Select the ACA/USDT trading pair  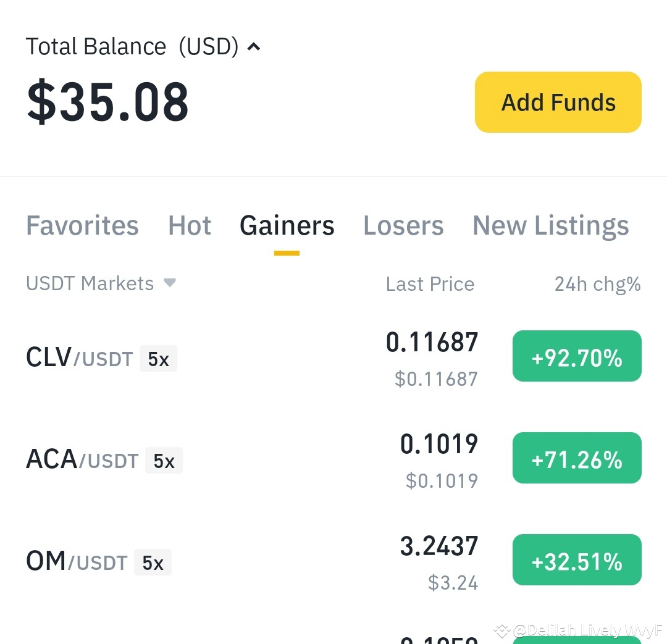pyautogui.click(x=82, y=459)
